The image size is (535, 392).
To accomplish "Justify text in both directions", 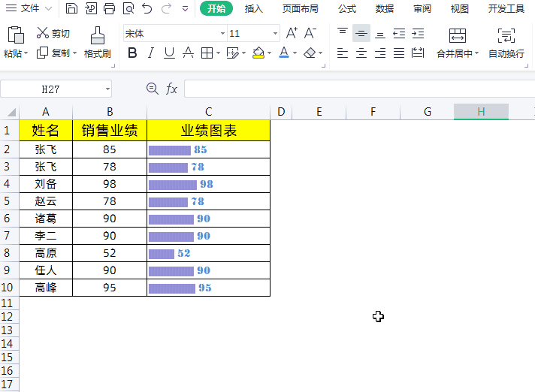I will pos(399,53).
